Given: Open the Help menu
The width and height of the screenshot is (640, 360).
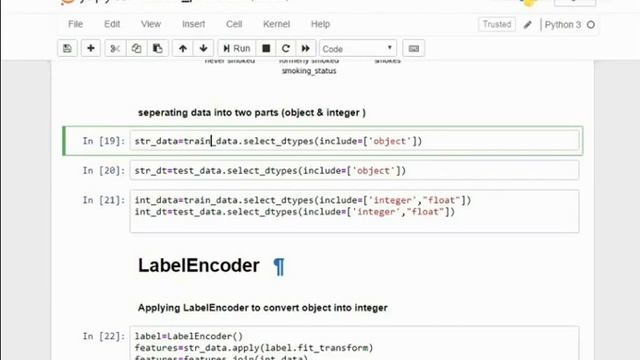Looking at the screenshot, I should click(320, 24).
